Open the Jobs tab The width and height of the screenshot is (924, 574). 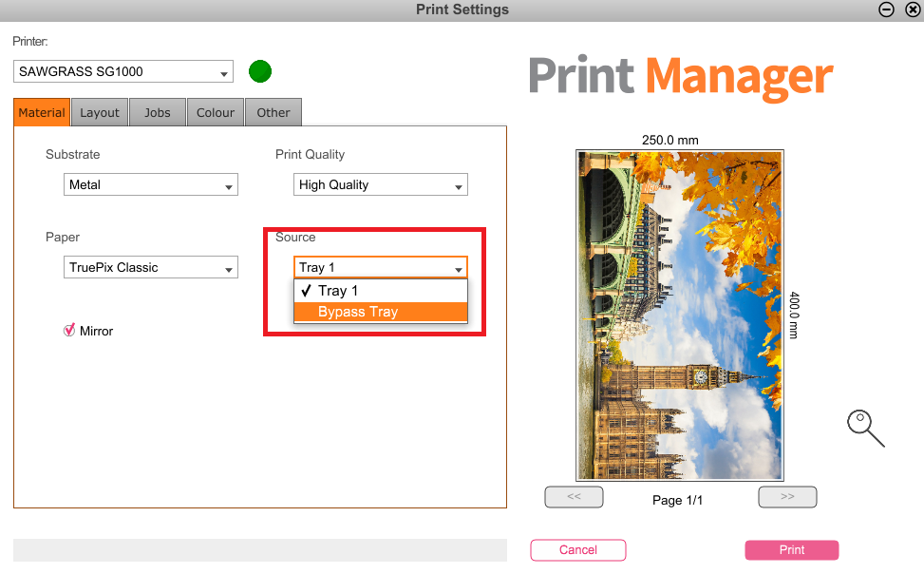pos(157,112)
